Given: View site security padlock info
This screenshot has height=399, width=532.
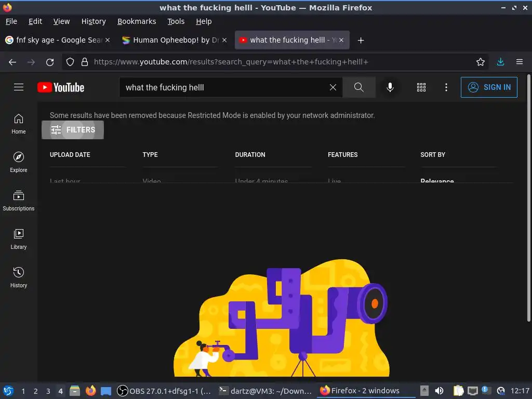Looking at the screenshot, I should click(85, 62).
